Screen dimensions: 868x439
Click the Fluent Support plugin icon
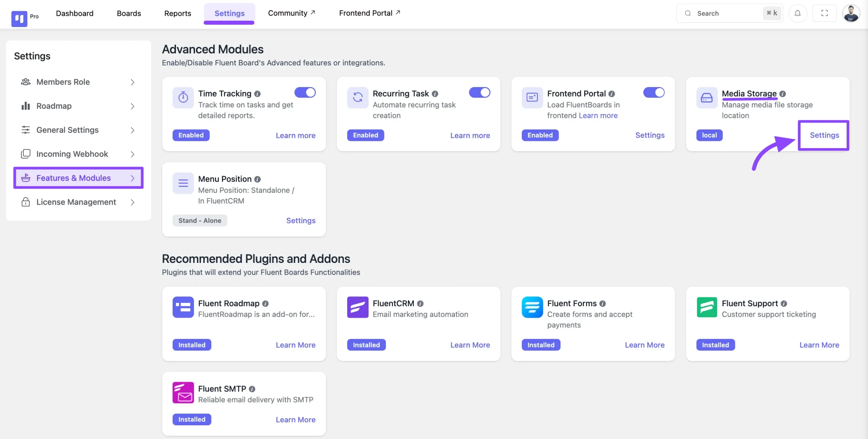point(707,307)
